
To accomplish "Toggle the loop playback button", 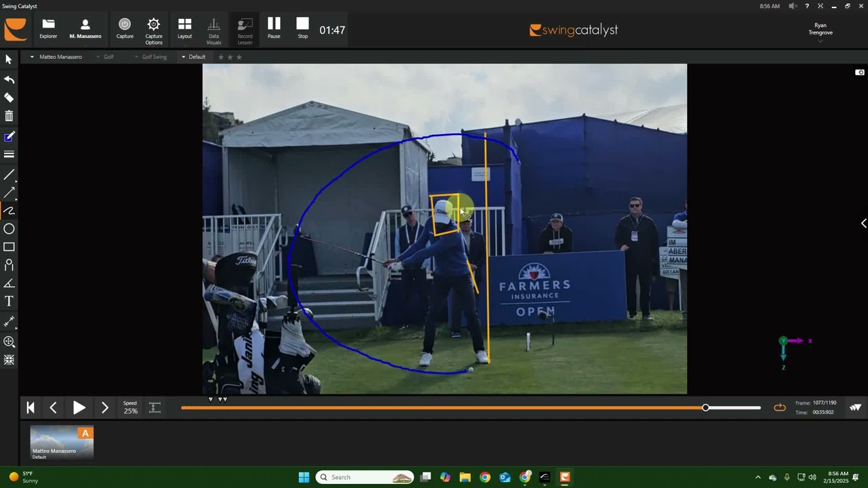I will tap(780, 407).
